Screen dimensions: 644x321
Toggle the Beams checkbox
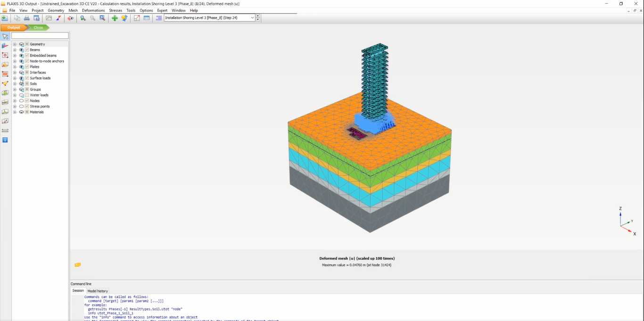tap(27, 50)
